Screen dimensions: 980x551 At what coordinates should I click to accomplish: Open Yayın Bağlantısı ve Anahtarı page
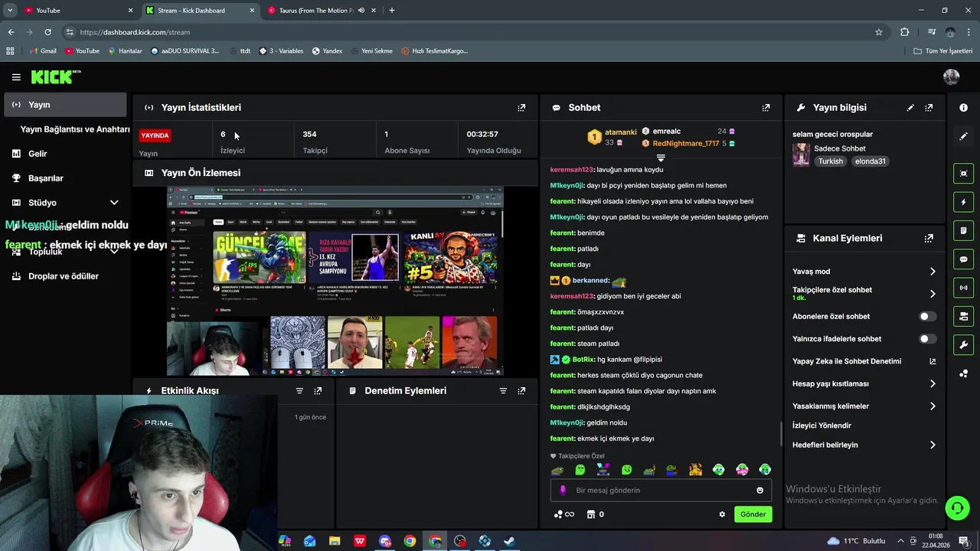[x=75, y=129]
